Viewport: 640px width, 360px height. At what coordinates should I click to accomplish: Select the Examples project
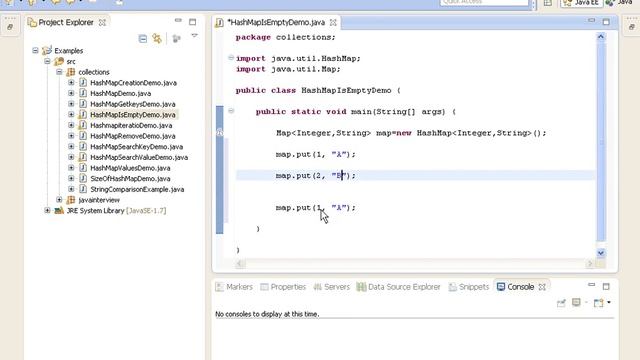coord(68,51)
